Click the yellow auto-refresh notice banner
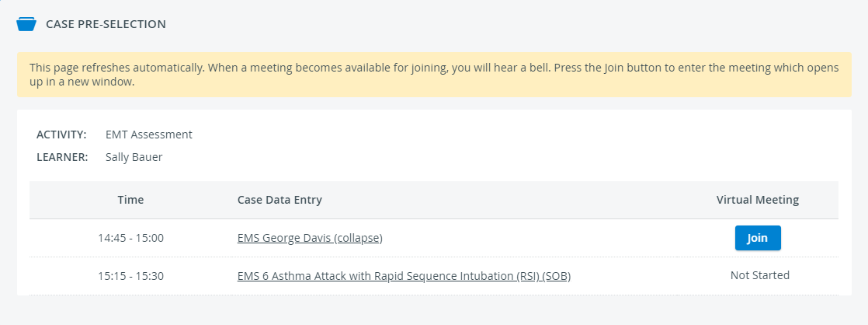868x325 pixels. click(434, 75)
